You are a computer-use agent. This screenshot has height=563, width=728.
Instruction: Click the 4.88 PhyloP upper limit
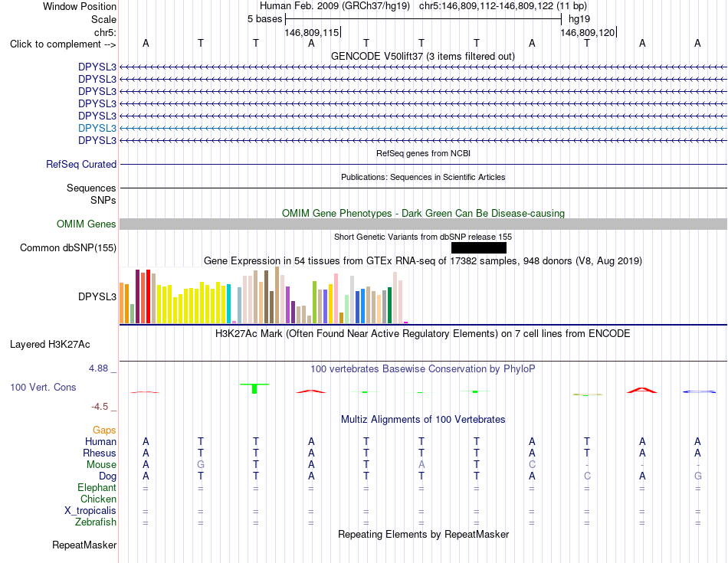tap(98, 368)
